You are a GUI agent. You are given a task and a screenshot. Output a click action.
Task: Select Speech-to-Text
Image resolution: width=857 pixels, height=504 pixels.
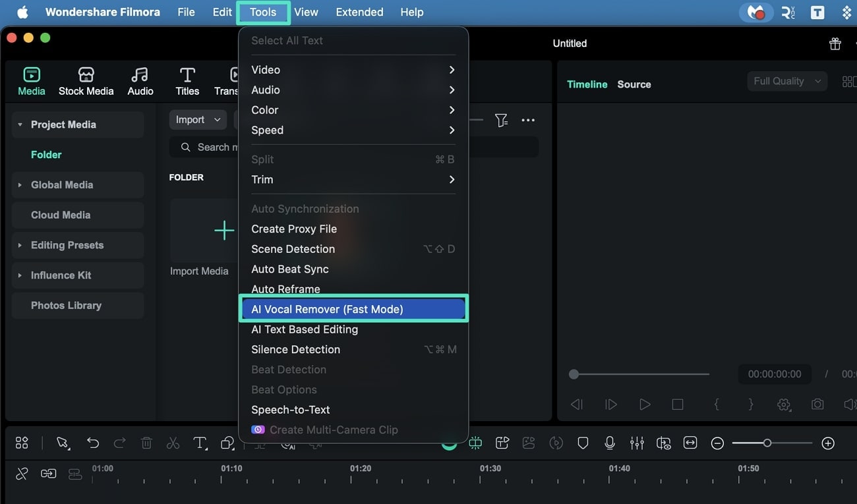353,410
